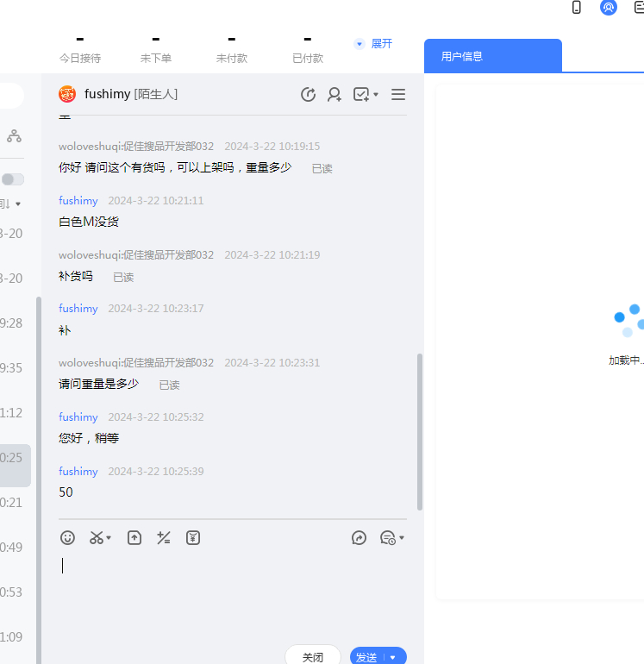Click the forward arrow bubble icon
The height and width of the screenshot is (664, 644).
[x=360, y=538]
